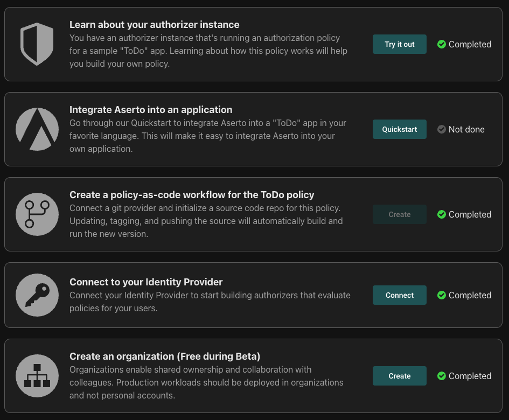The image size is (509, 420).
Task: Click the organization hierarchy chart icon
Action: 37,376
